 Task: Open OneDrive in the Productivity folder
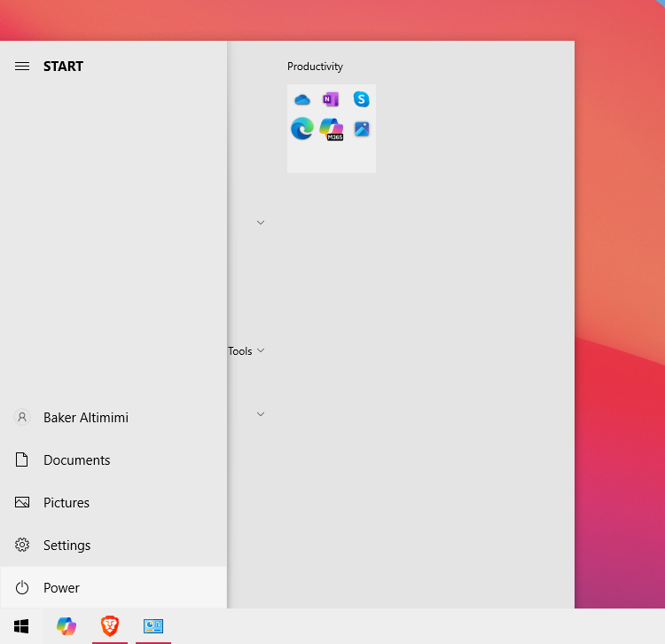click(302, 99)
